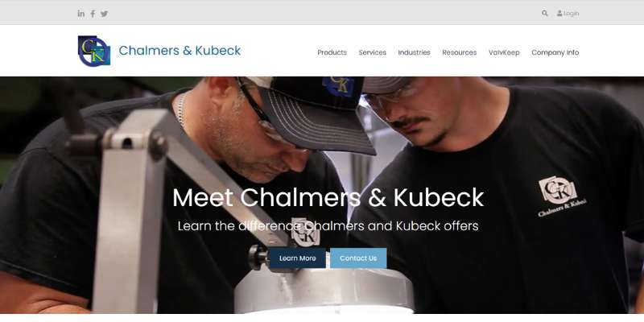Open the Company Info menu

[x=555, y=52]
